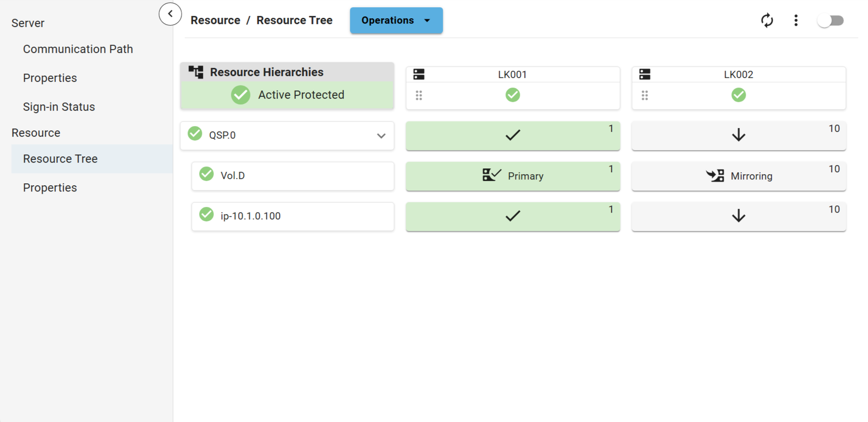This screenshot has width=868, height=422.
Task: Go to Sign-in Status page
Action: tap(59, 107)
